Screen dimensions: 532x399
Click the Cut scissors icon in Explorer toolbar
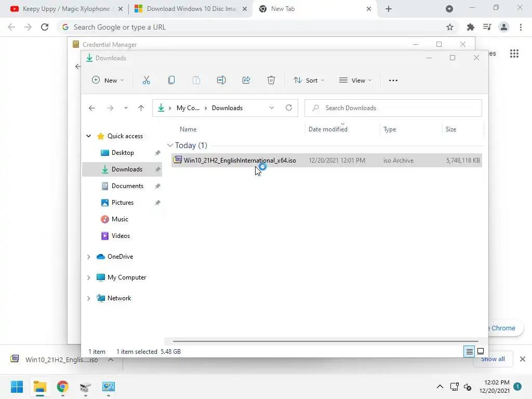[x=146, y=81]
